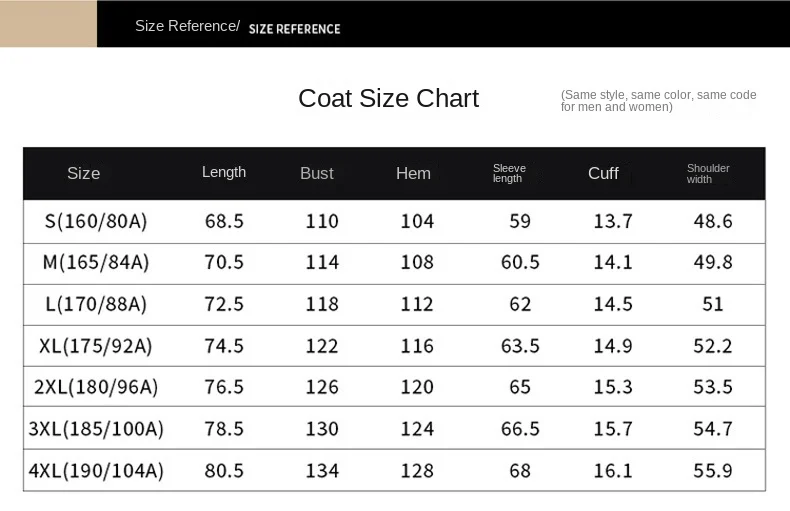Viewport: 790px width, 511px height.
Task: Click the "Bust" column header
Action: coord(317,173)
